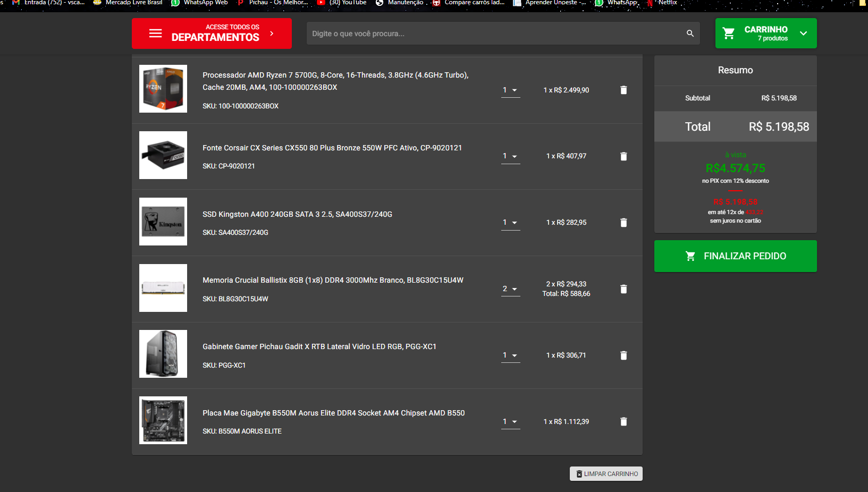The height and width of the screenshot is (492, 868).
Task: Open the quantity dropdown for Ryzen 7 5700G
Action: (x=510, y=90)
